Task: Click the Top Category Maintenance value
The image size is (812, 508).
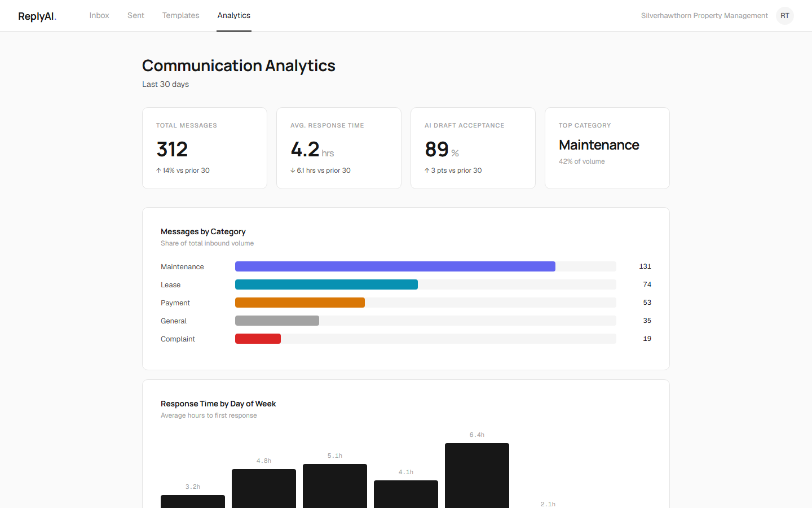Action: pos(599,145)
